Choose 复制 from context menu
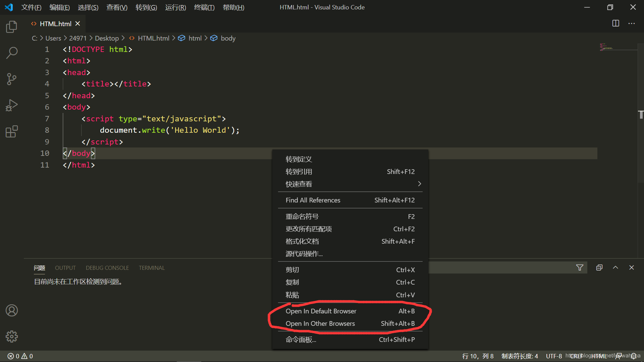The height and width of the screenshot is (362, 644). [350, 282]
